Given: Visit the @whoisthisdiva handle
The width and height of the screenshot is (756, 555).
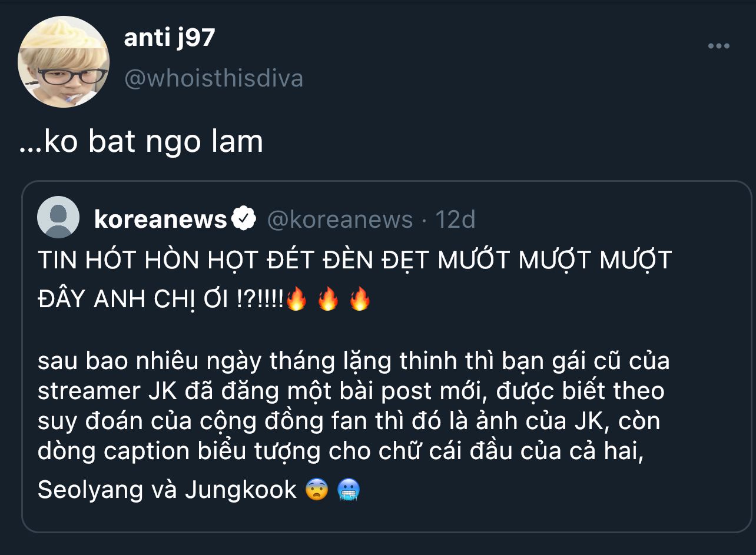Looking at the screenshot, I should click(x=214, y=78).
